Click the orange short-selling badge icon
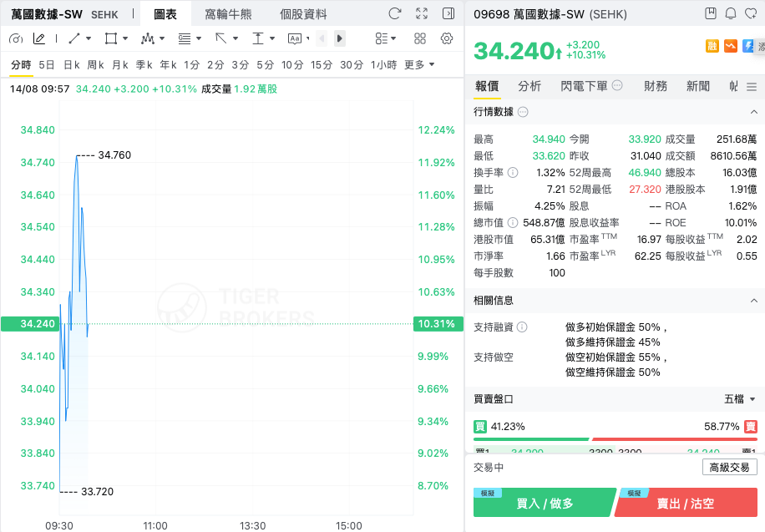This screenshot has height=532, width=765. tap(731, 47)
